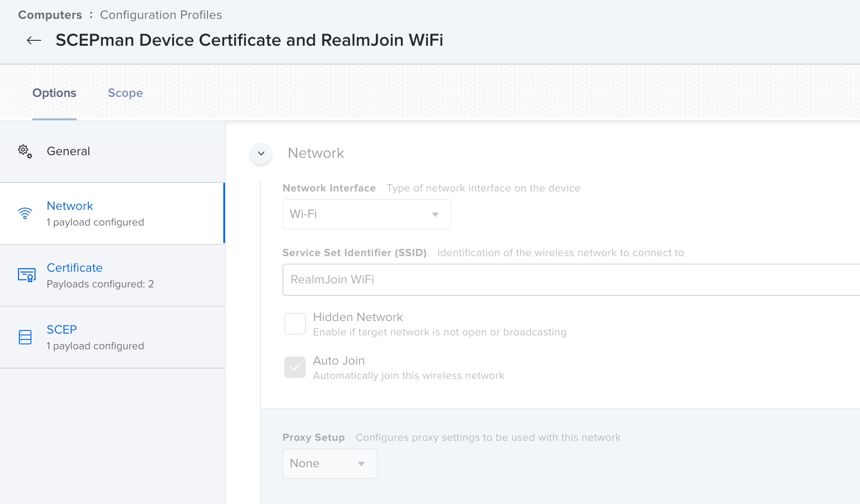Select the SCEP payload label

click(x=62, y=330)
